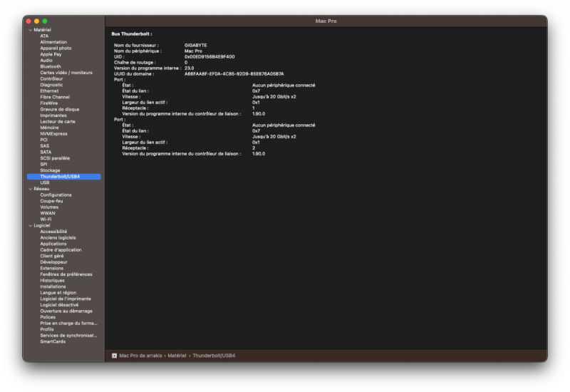The width and height of the screenshot is (570, 392).
Task: Select Client géré in the sidebar
Action: tap(51, 257)
